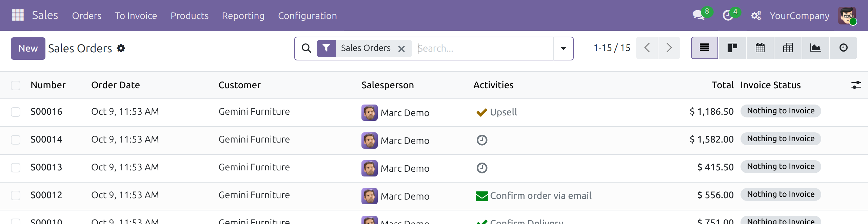
Task: Open the user avatar menu
Action: point(847,16)
